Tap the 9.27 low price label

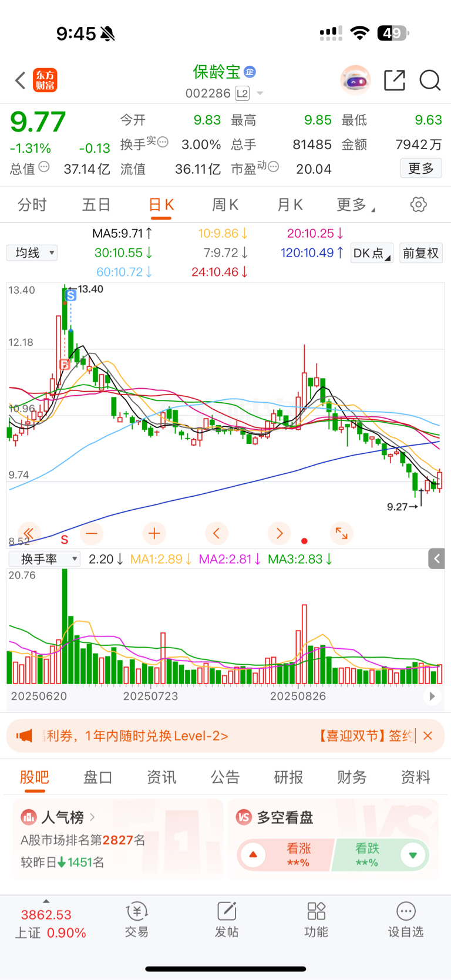coord(398,507)
